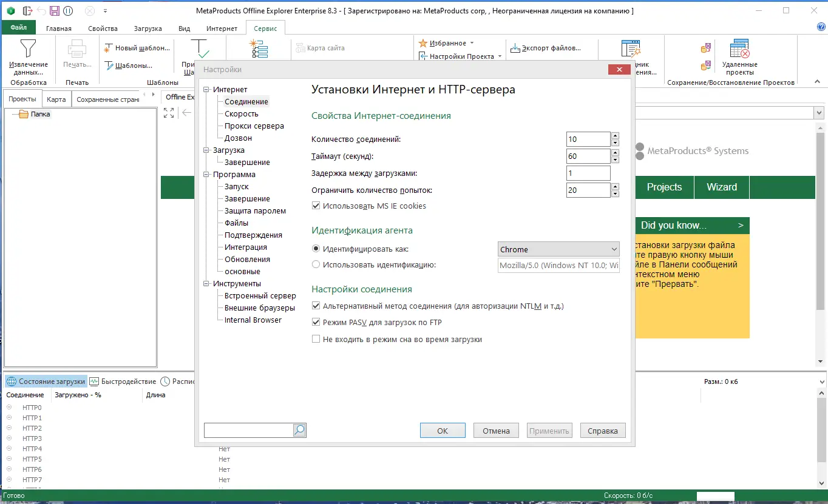Viewport: 828px width, 504px height.
Task: Click OK in the Настройки dialog
Action: [443, 431]
